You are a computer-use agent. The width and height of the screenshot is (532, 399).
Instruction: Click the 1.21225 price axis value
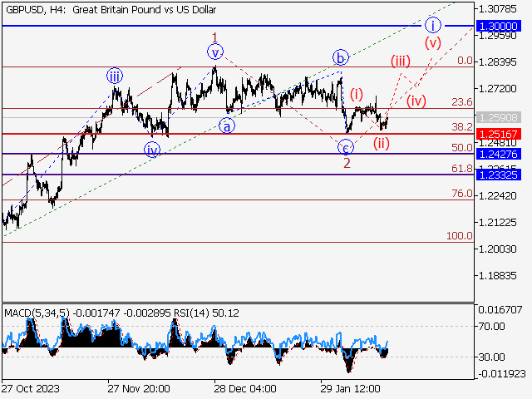tap(497, 223)
